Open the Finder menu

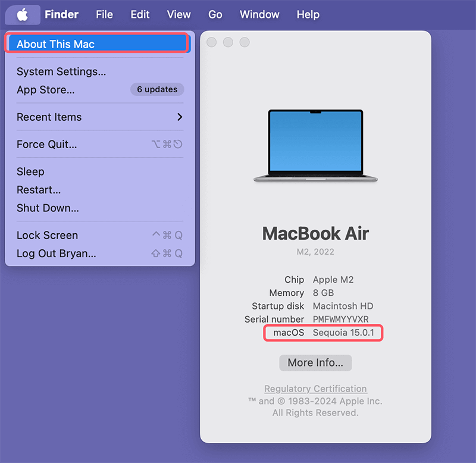(62, 14)
